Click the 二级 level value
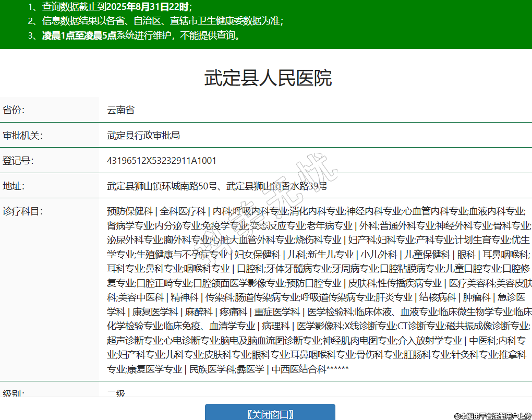The image size is (532, 420). tap(116, 393)
